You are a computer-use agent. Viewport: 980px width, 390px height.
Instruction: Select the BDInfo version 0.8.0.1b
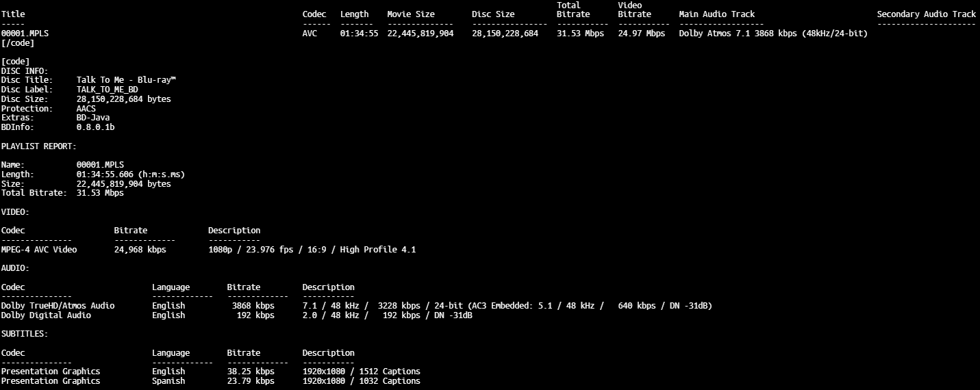pos(95,127)
